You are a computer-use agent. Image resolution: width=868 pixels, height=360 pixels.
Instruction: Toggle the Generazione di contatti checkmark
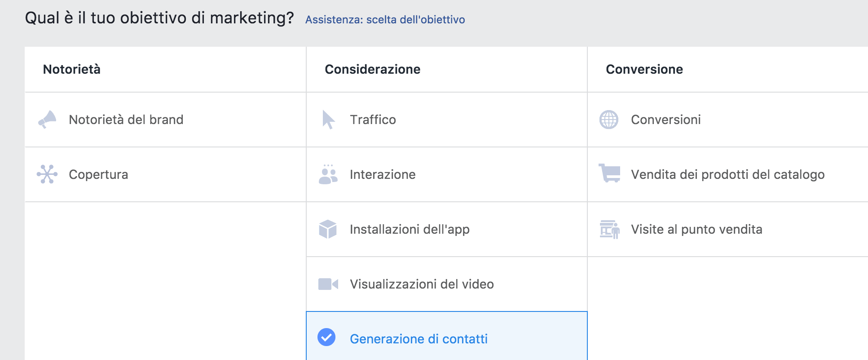click(x=326, y=338)
